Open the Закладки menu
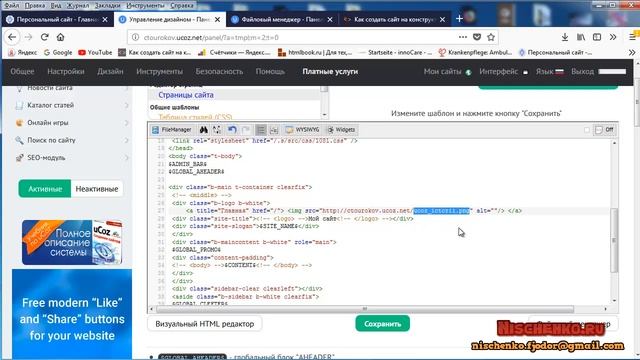This screenshot has height=360, width=640. click(107, 5)
